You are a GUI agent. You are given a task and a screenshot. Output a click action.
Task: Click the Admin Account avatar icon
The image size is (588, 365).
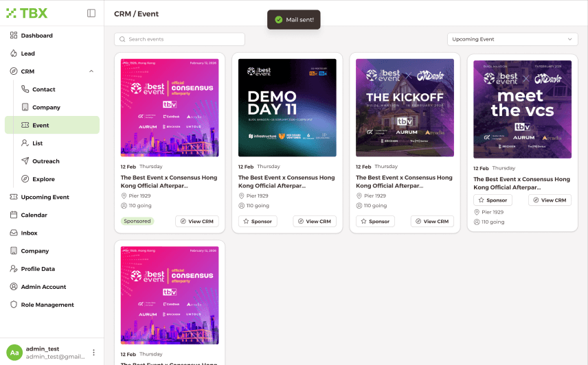click(14, 287)
